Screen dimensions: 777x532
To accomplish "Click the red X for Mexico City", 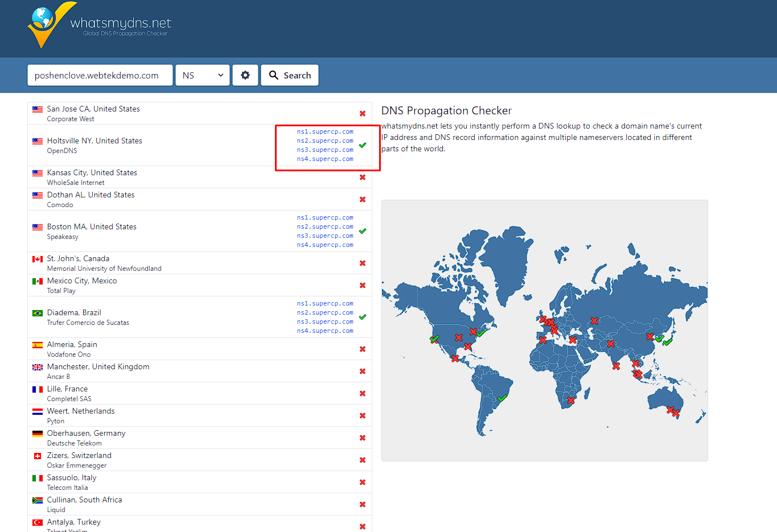I will 363,286.
